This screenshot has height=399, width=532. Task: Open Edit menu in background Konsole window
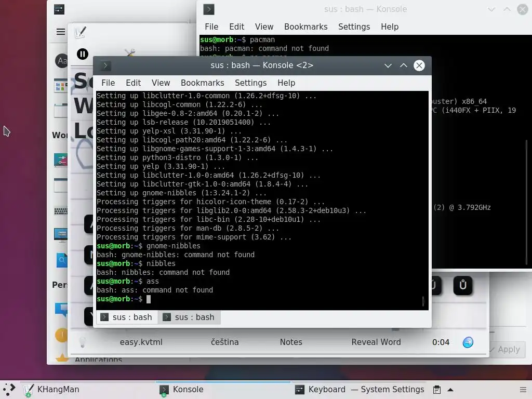point(236,27)
